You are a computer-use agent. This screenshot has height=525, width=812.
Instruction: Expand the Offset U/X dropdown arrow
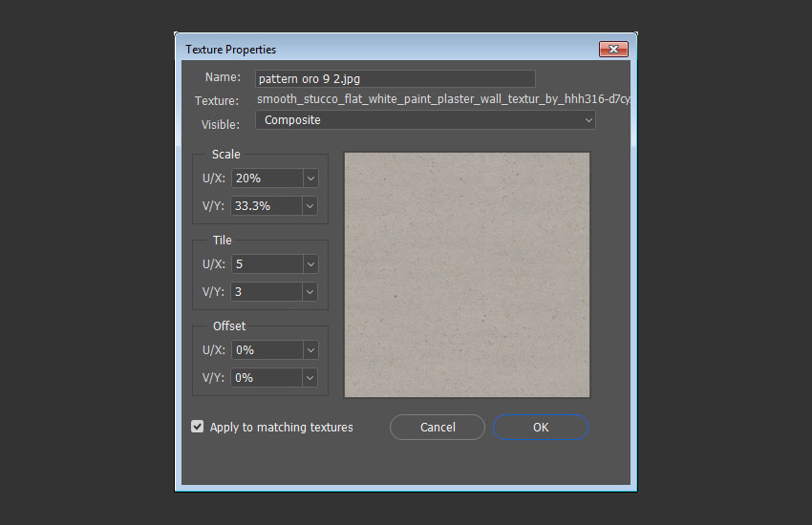(310, 350)
